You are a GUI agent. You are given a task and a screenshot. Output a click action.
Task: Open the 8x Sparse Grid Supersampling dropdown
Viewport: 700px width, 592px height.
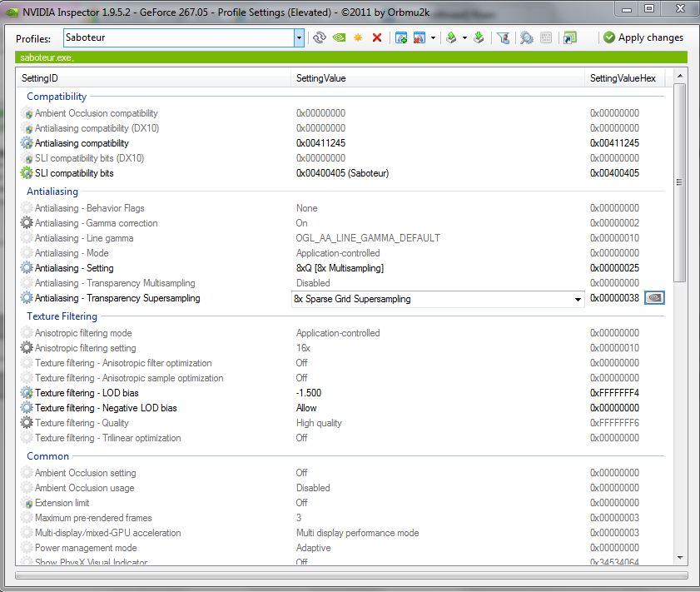click(x=578, y=299)
